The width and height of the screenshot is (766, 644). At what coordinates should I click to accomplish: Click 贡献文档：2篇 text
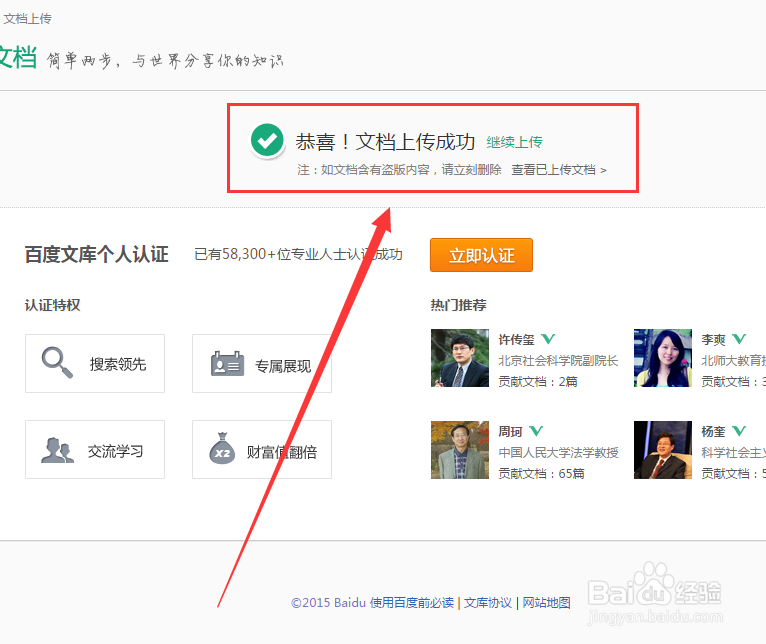click(x=538, y=382)
